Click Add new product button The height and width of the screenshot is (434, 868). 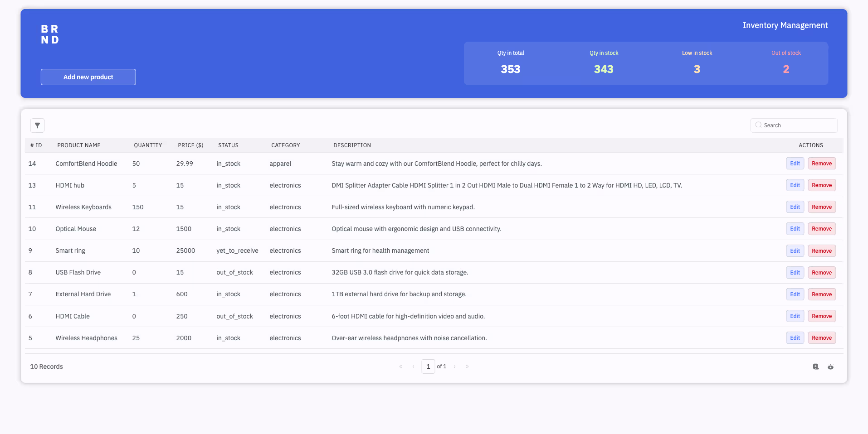click(88, 77)
